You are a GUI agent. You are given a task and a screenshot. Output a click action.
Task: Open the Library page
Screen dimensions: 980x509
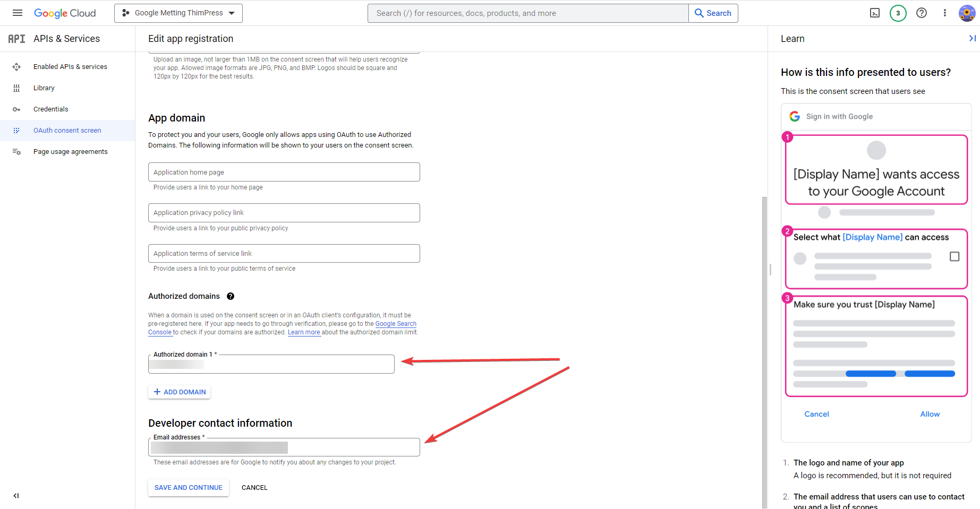click(x=44, y=88)
